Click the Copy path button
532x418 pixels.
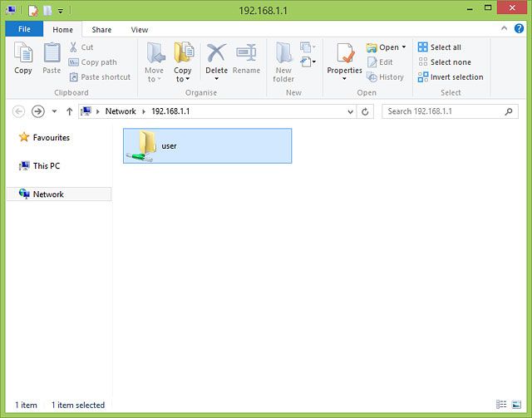coord(92,62)
